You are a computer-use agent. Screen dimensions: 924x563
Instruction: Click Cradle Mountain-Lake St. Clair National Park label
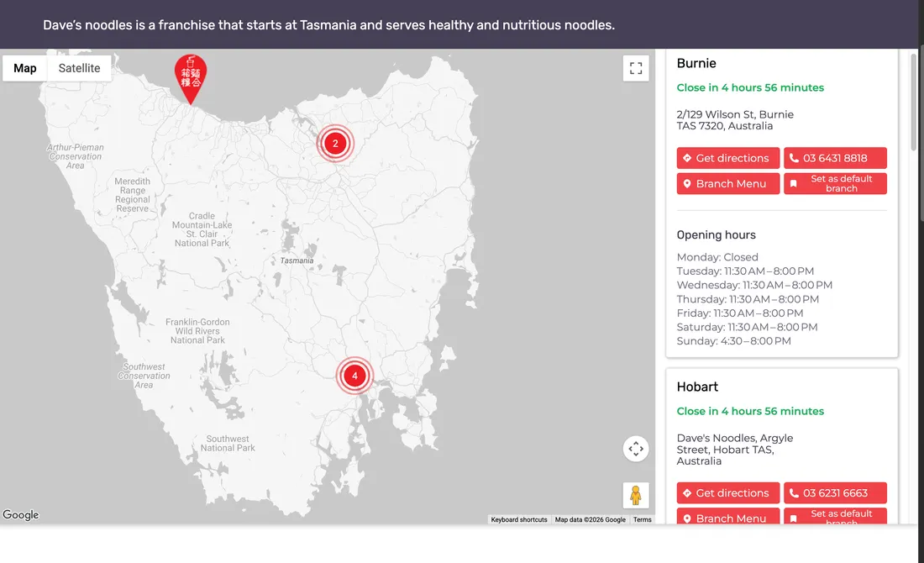click(202, 229)
